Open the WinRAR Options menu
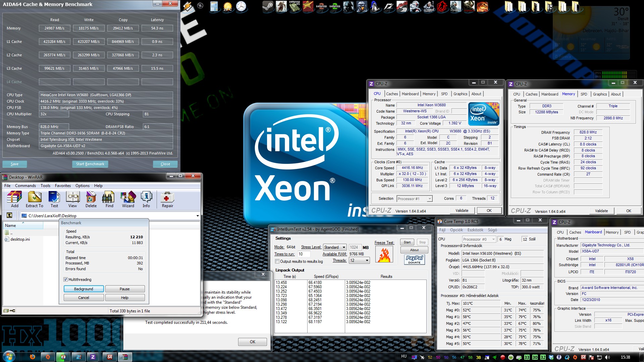 83,186
